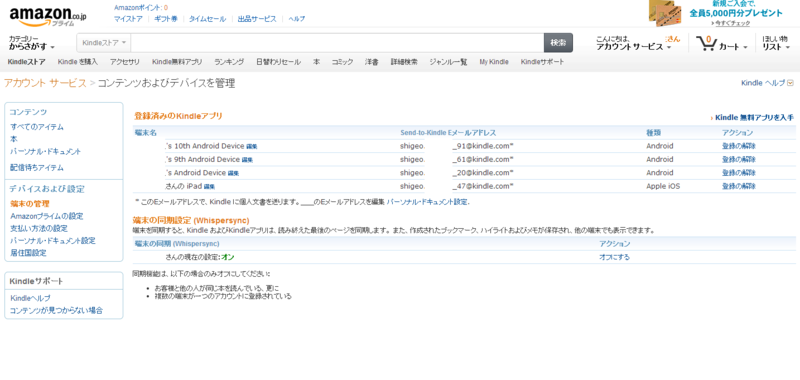Open 居住国設定 sidebar link

point(28,252)
